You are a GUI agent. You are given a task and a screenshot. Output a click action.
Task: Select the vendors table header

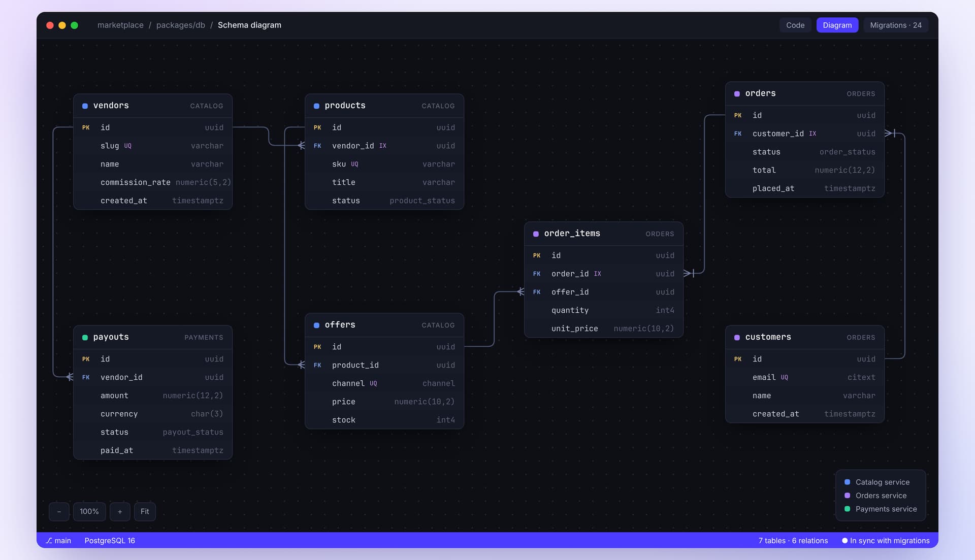pyautogui.click(x=153, y=106)
